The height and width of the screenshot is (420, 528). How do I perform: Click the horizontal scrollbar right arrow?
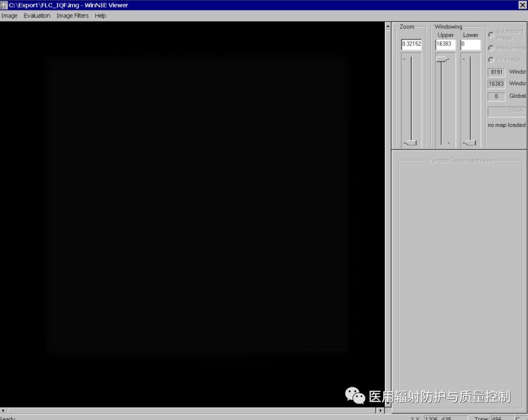(380, 411)
